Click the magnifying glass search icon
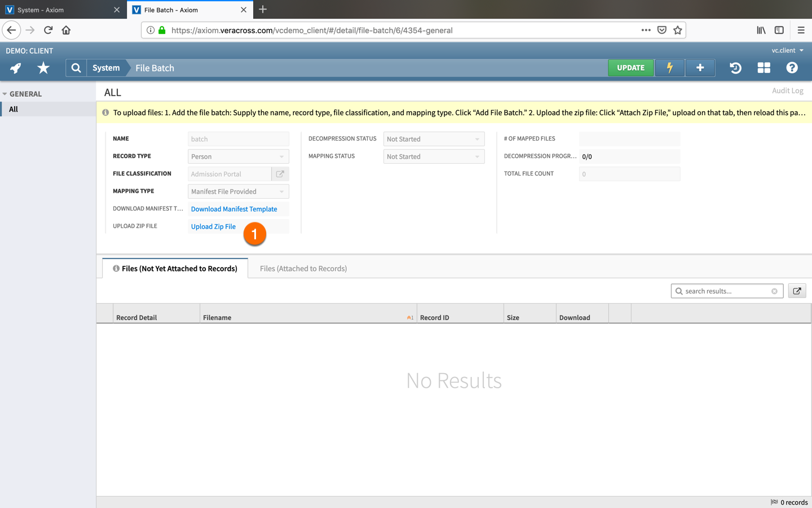The width and height of the screenshot is (812, 508). tap(76, 68)
